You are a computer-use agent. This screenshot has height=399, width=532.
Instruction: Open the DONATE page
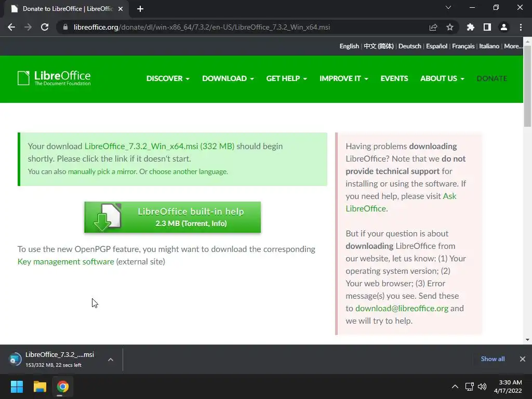(491, 78)
